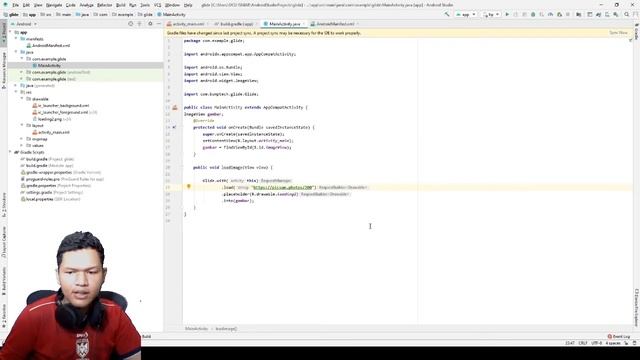Open the Build menu
This screenshot has height=360, width=640.
(x=121, y=5)
